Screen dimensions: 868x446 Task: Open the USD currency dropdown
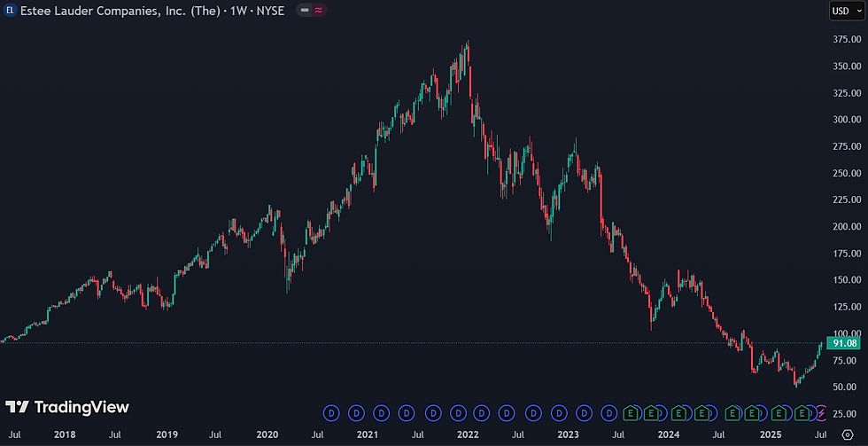tap(847, 11)
